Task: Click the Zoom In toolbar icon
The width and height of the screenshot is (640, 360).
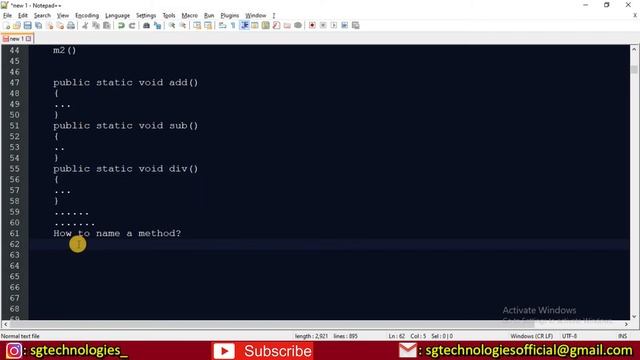Action: coord(172,25)
